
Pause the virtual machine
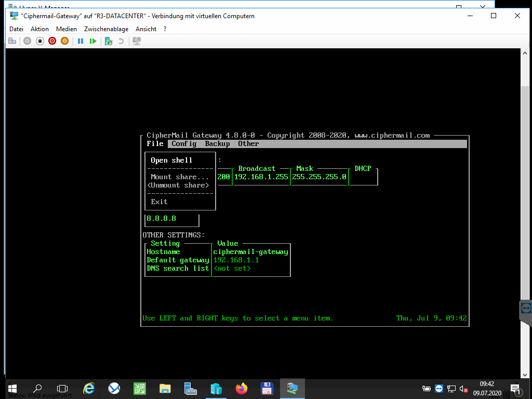coord(81,41)
